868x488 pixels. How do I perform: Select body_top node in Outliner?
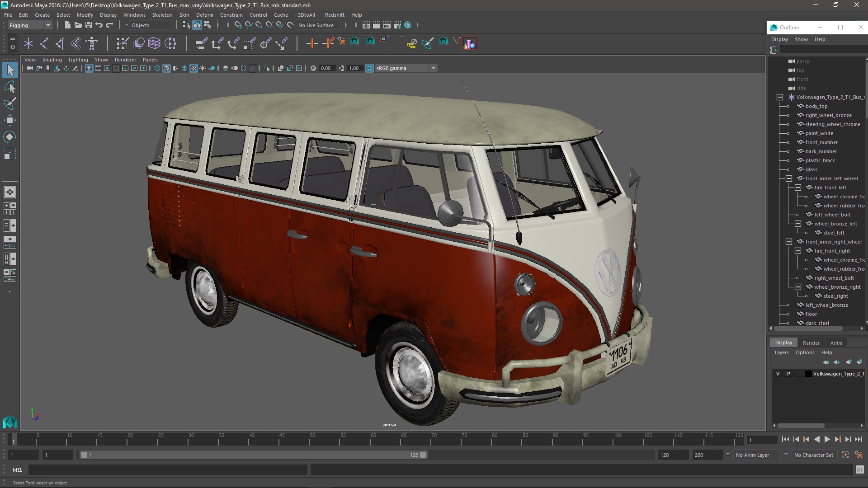tap(816, 106)
